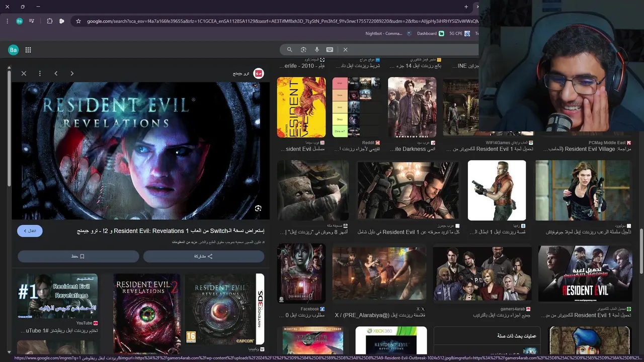Clear the search box with X
Image resolution: width=644 pixels, height=362 pixels.
(345, 49)
